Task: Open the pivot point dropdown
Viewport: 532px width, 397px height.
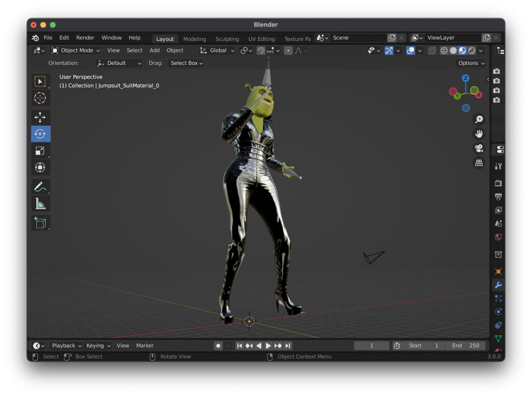Action: 246,50
